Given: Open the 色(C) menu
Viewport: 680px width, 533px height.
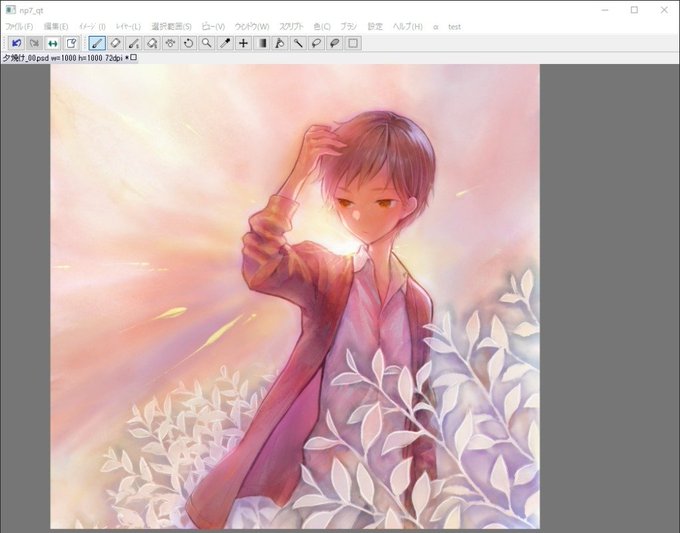Looking at the screenshot, I should [322, 27].
